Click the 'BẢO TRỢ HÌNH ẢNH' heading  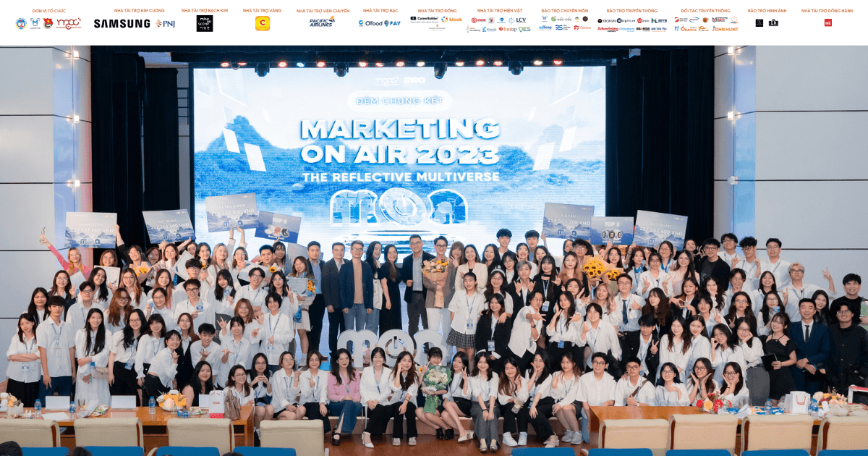[767, 11]
